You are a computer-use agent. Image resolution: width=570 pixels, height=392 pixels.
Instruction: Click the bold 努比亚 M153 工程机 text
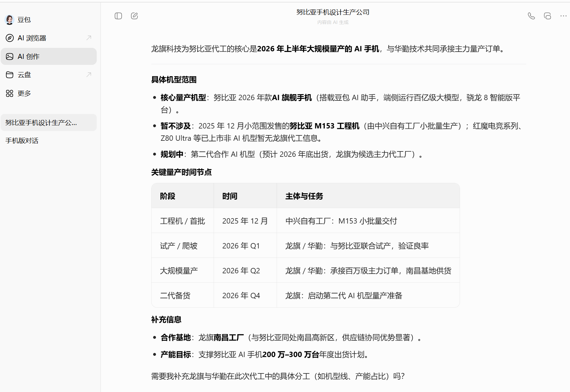coord(324,126)
